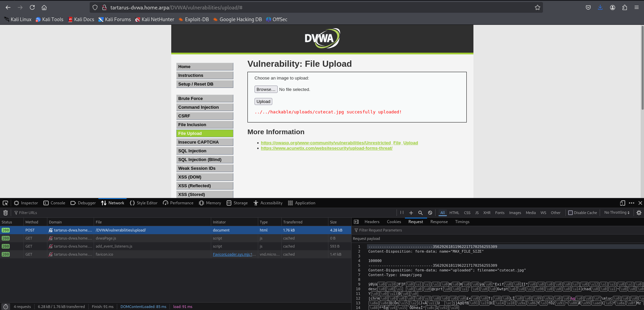The image size is (644, 310).
Task: Toggle responsive design mode icon
Action: [x=623, y=203]
